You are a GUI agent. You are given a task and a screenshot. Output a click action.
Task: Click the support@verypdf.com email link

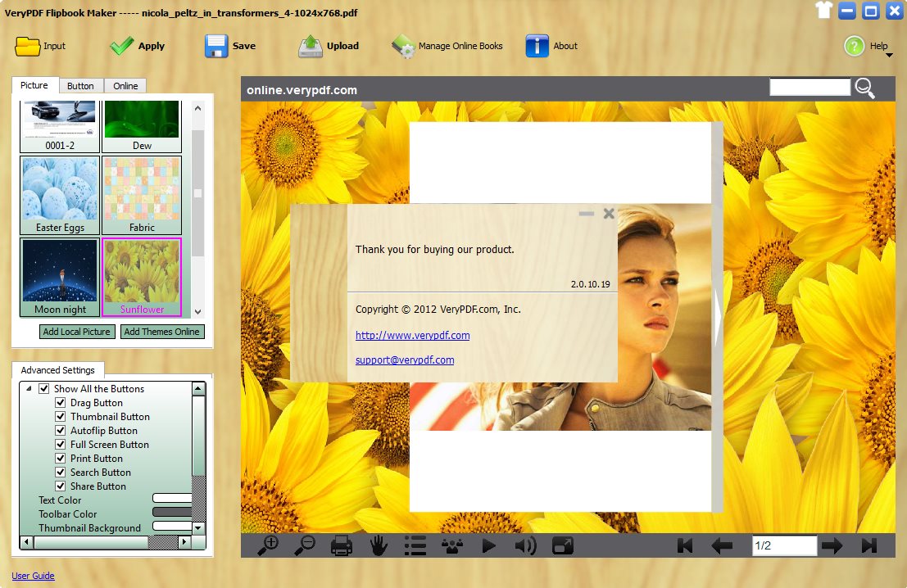coord(405,360)
